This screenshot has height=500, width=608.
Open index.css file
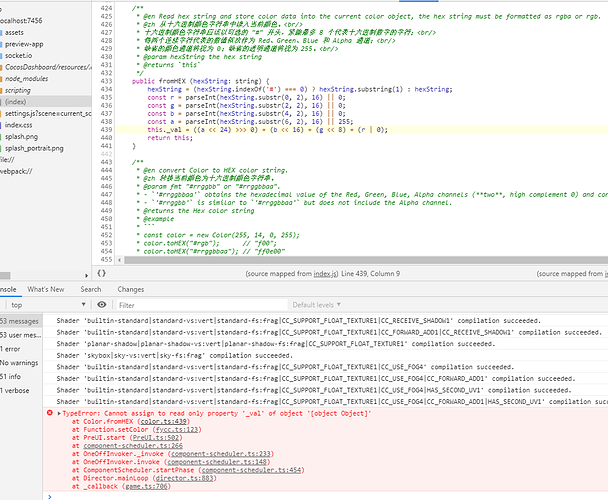click(18, 125)
